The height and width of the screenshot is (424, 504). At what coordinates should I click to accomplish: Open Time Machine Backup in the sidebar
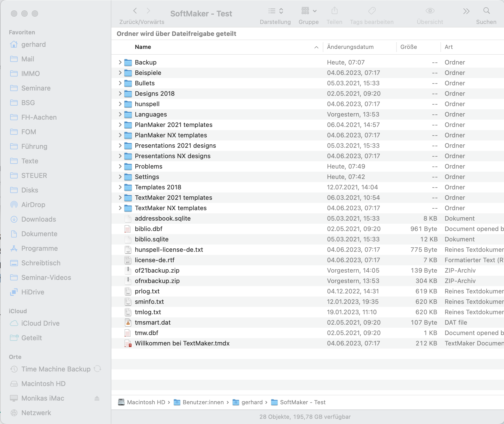point(56,369)
